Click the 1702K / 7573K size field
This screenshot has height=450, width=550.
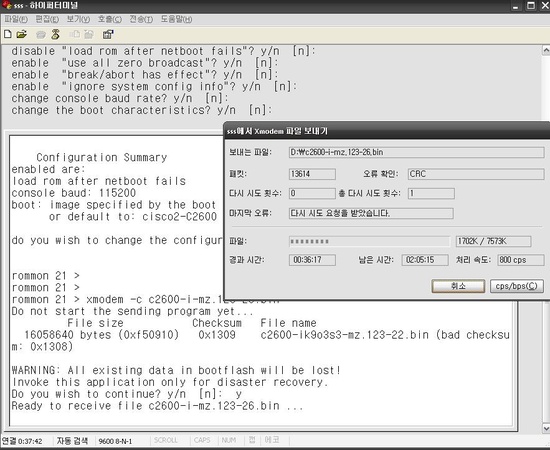(x=494, y=241)
